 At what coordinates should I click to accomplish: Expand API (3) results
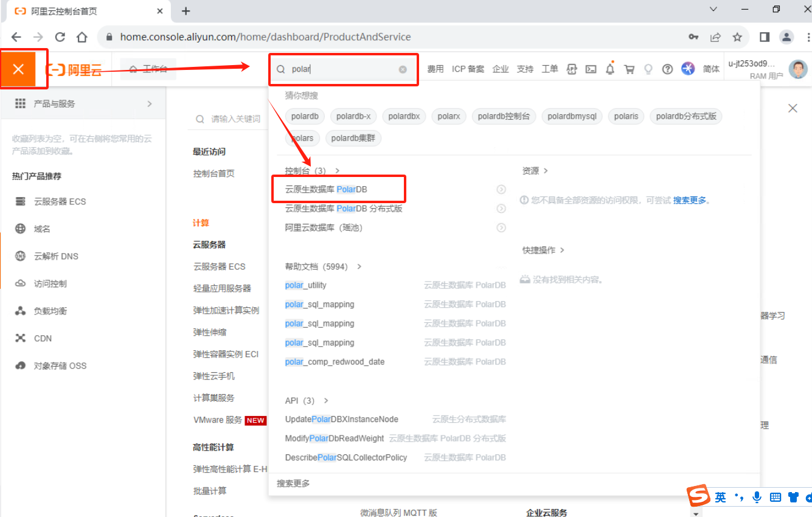[307, 401]
